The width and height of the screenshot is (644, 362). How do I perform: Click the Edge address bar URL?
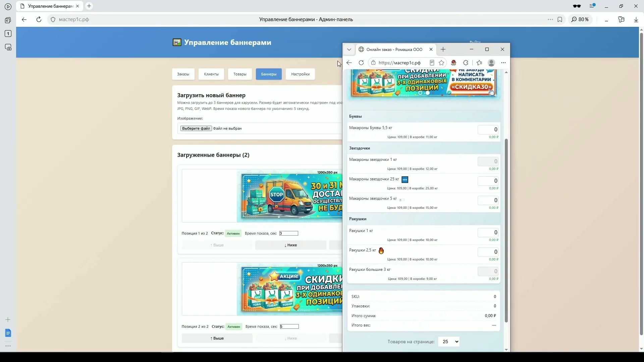pyautogui.click(x=399, y=63)
